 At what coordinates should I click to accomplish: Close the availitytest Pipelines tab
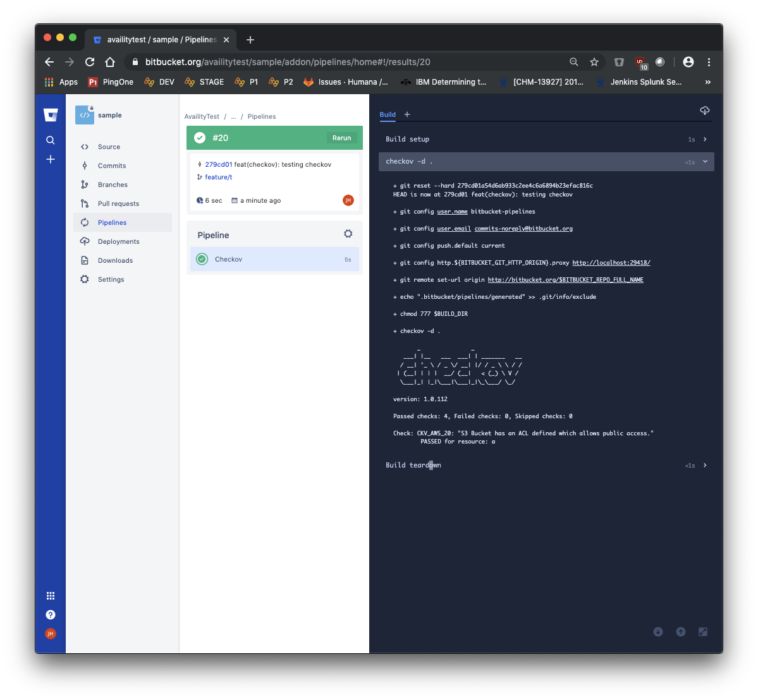point(226,40)
